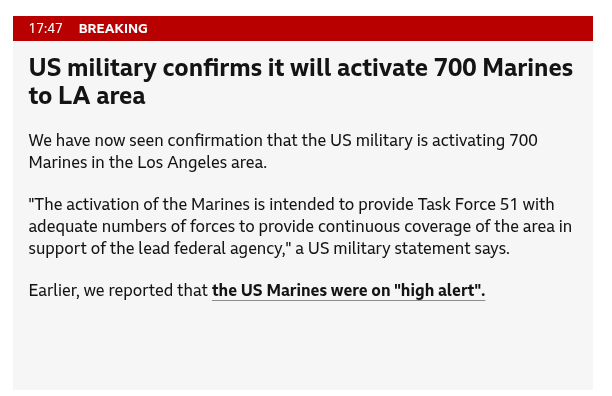612x396 pixels.
Task: Open the US Marines "high alert" link
Action: [x=348, y=290]
